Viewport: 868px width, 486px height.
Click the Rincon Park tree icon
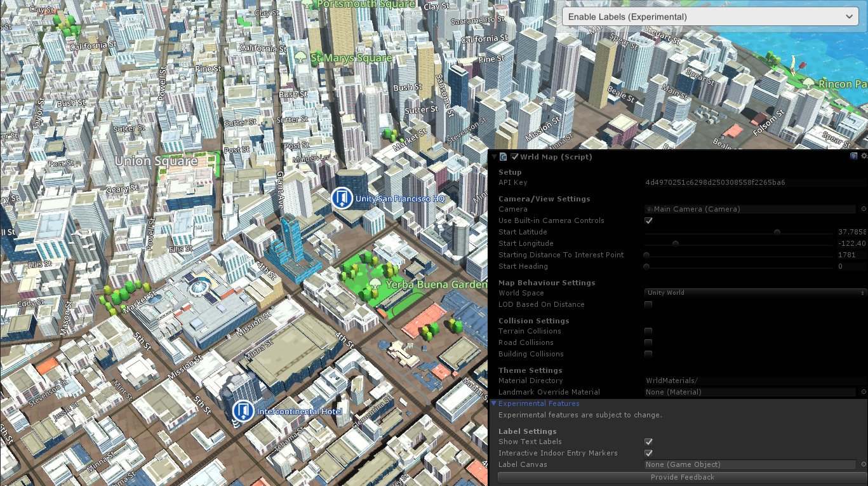808,83
